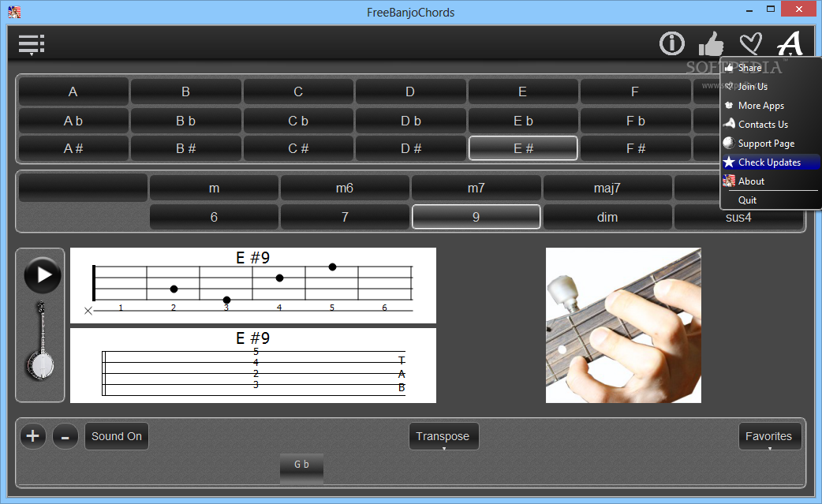Open the hamburger menu icon
Screen dimensions: 822x504
click(32, 44)
